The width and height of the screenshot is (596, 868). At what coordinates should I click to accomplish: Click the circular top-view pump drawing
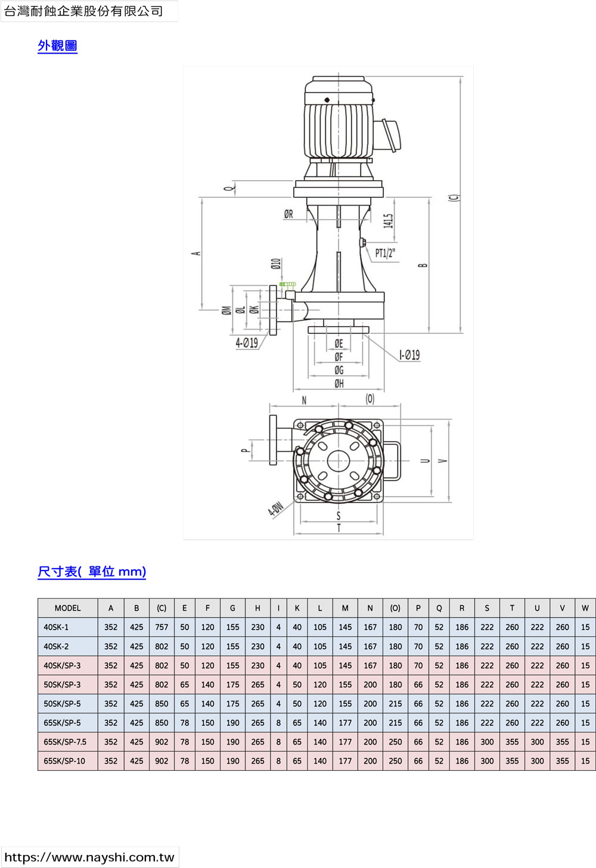339,461
